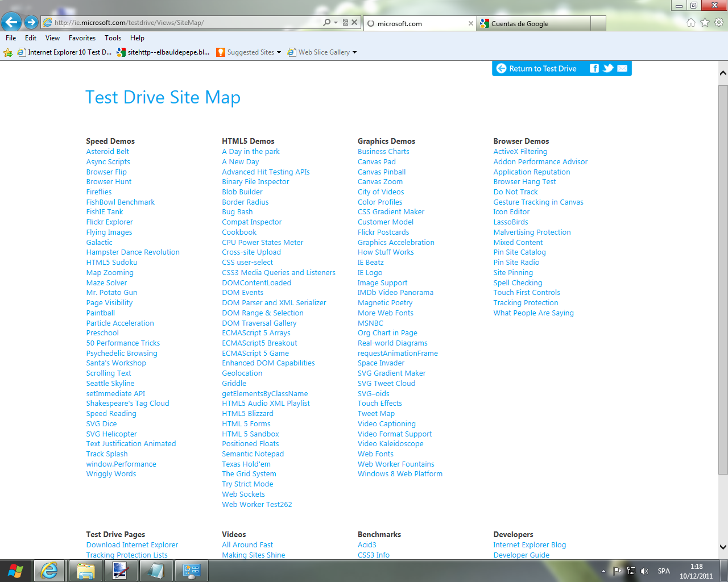The image size is (728, 582).
Task: Open the Canvas Pinball link
Action: pos(382,172)
